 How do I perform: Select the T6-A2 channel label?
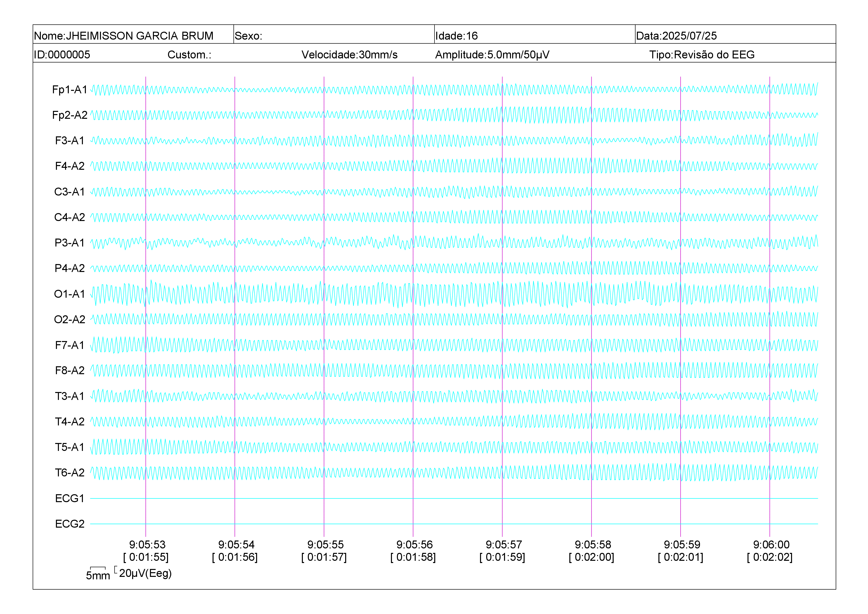point(70,473)
